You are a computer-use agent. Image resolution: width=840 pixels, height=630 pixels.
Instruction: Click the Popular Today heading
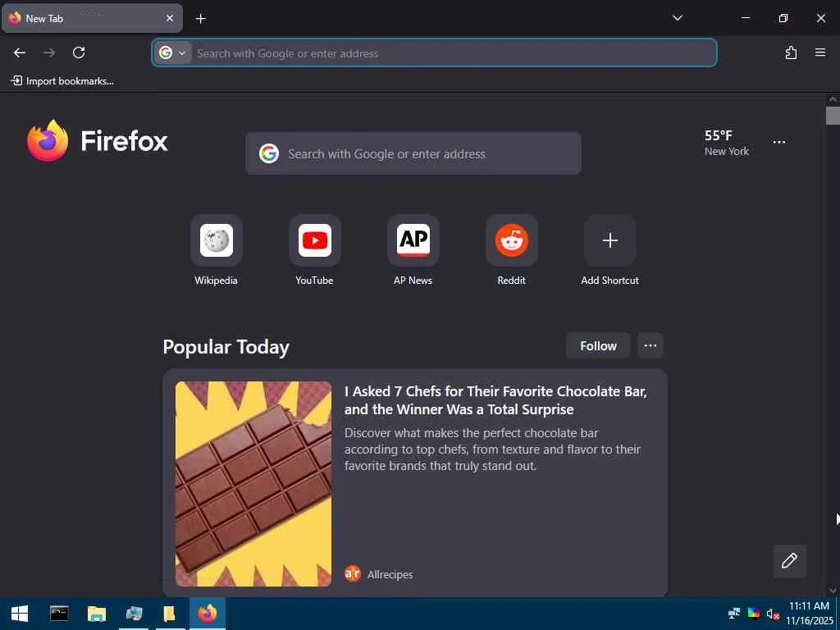(226, 347)
